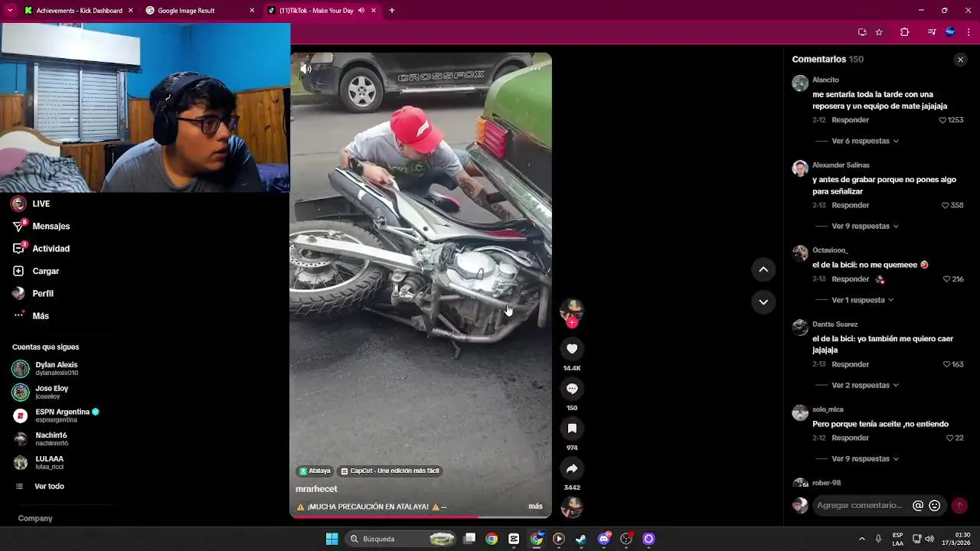Open the Atalaya location tag
The width and height of the screenshot is (980, 551).
pos(315,471)
